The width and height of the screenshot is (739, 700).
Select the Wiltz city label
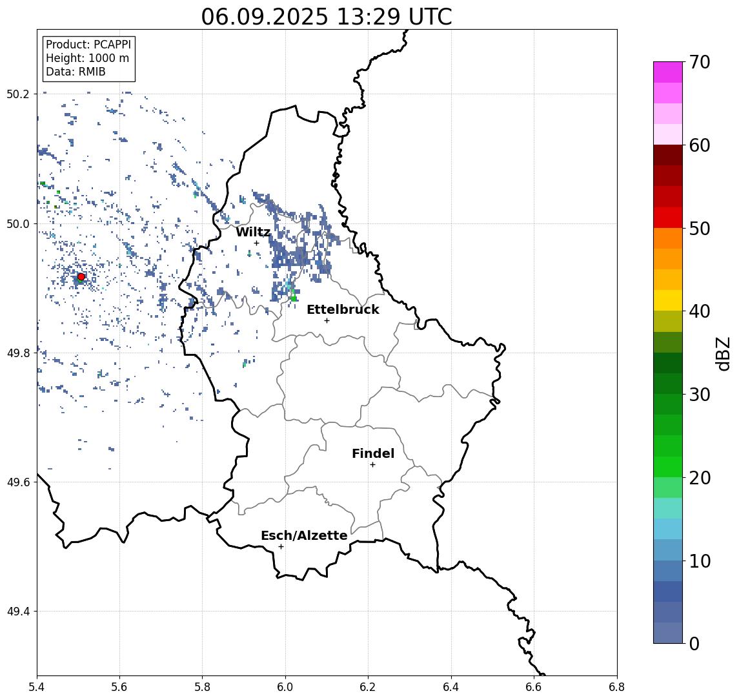(253, 232)
